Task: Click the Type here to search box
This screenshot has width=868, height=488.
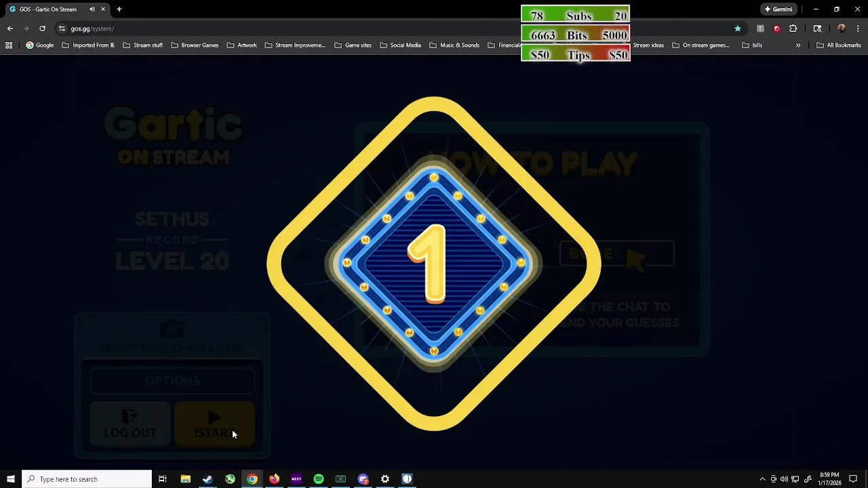Action: point(87,479)
